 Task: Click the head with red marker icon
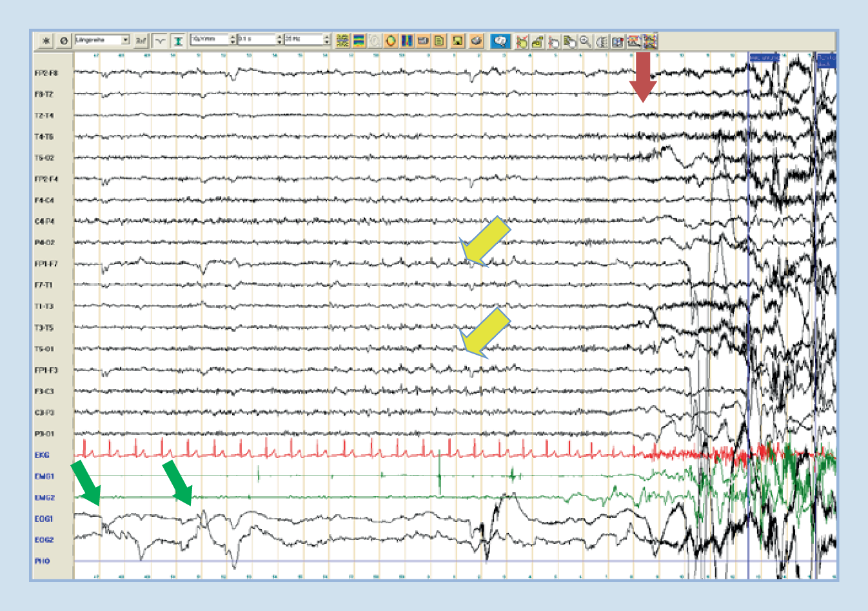click(x=522, y=42)
